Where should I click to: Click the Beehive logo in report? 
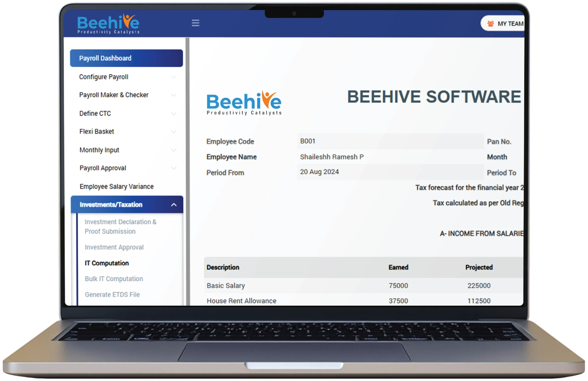pos(244,103)
